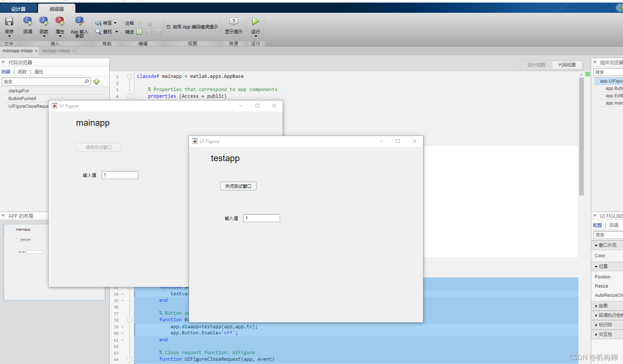Select app.UIFigure in component browser
This screenshot has width=623, height=364.
(611, 81)
